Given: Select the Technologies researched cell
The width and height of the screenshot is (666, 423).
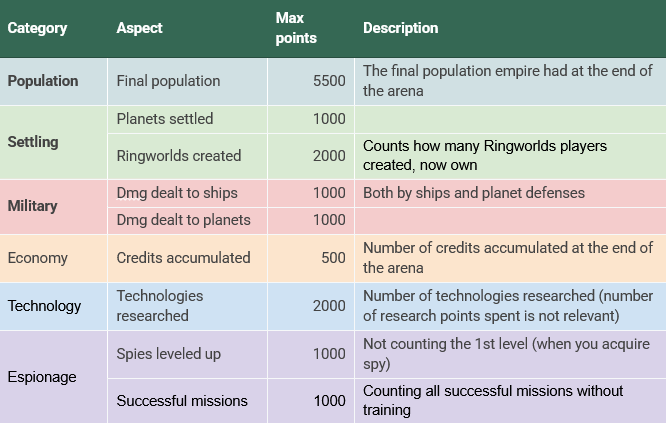Looking at the screenshot, I should (x=187, y=306).
